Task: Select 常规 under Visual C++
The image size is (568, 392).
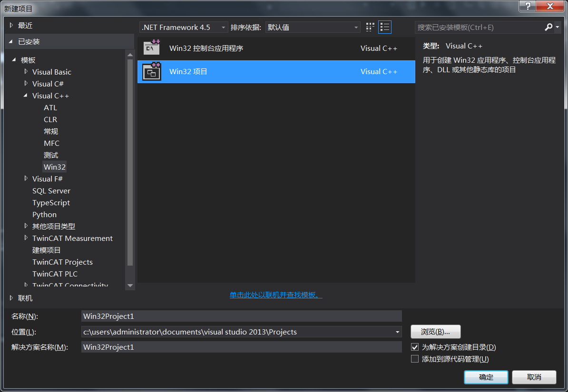Action: [51, 132]
